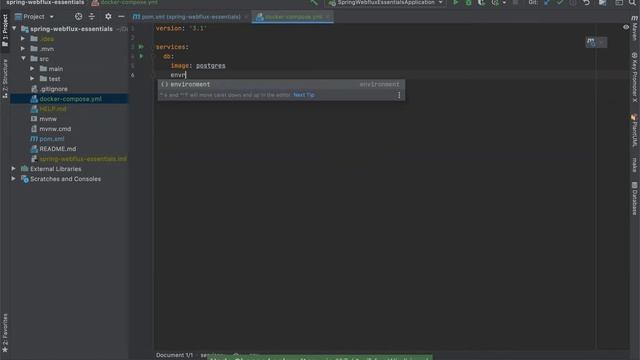Click spring-webflux-essentials breadcrumb in navigation bar
Screen dimensions: 640x360
click(x=45, y=2)
